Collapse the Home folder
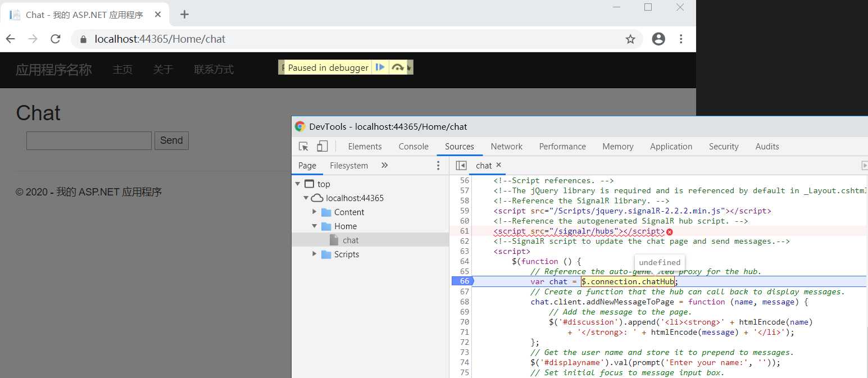The height and width of the screenshot is (378, 868). pyautogui.click(x=315, y=226)
